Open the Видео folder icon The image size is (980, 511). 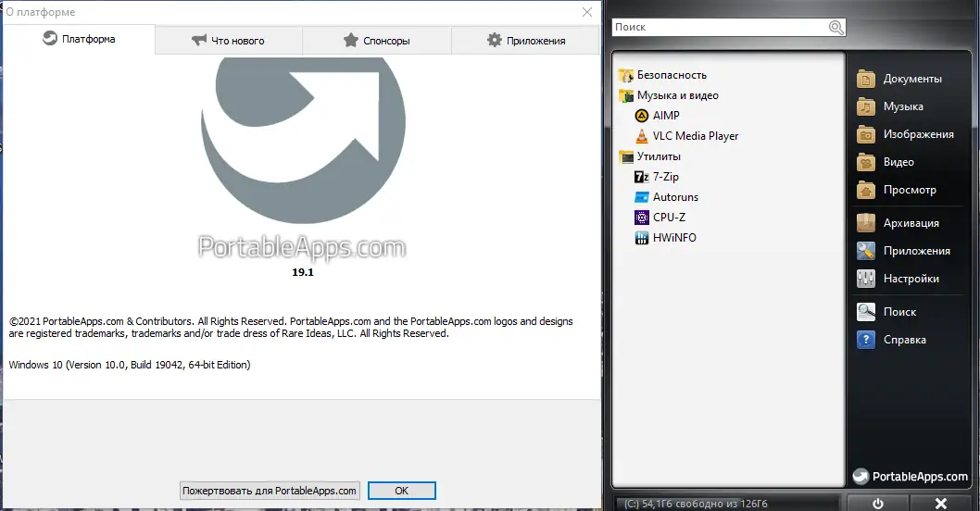(x=866, y=162)
